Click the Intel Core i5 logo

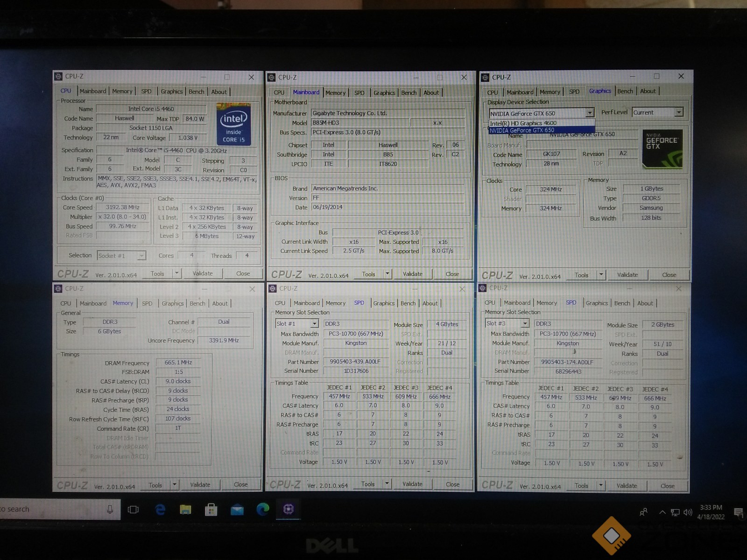tap(233, 124)
